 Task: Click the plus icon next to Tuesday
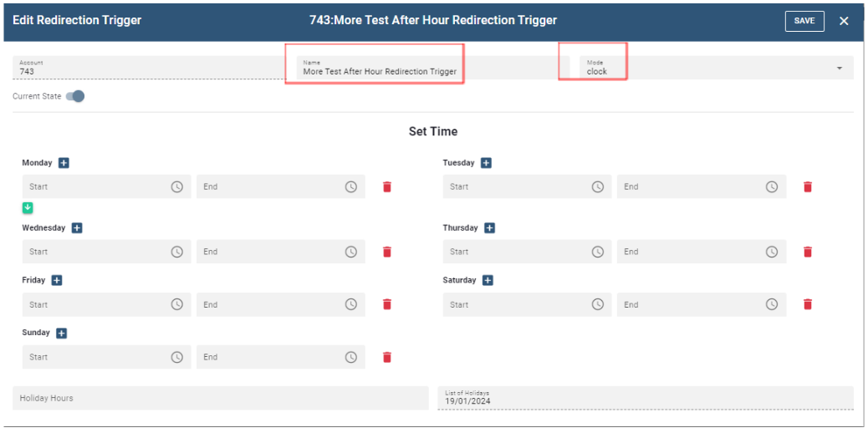[x=486, y=163]
